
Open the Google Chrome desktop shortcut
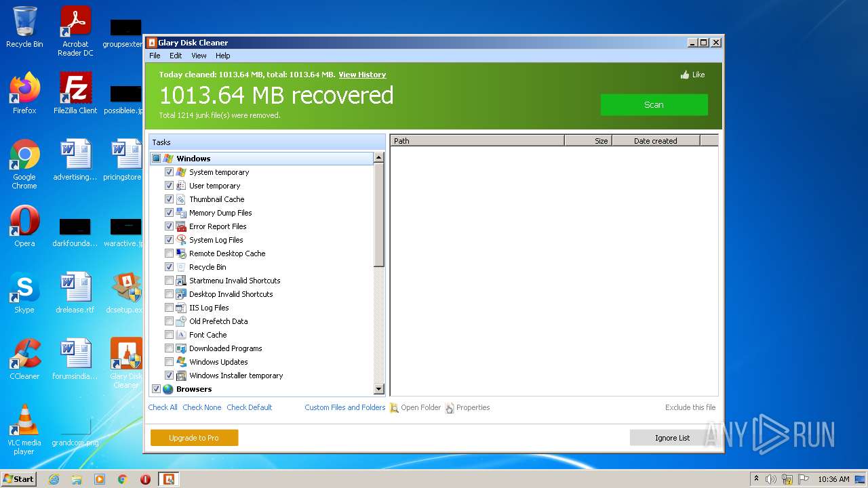pyautogui.click(x=24, y=164)
